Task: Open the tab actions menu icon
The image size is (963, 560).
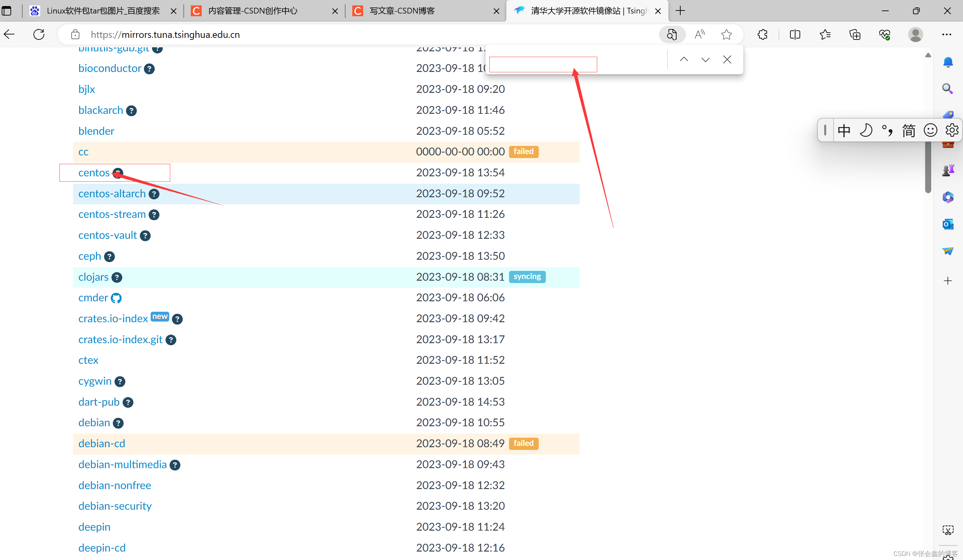Action: coord(6,11)
